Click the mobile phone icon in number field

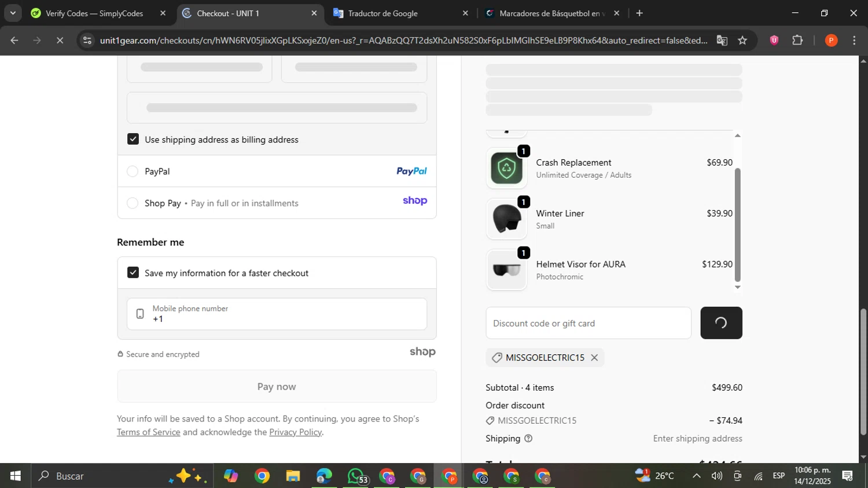point(140,314)
